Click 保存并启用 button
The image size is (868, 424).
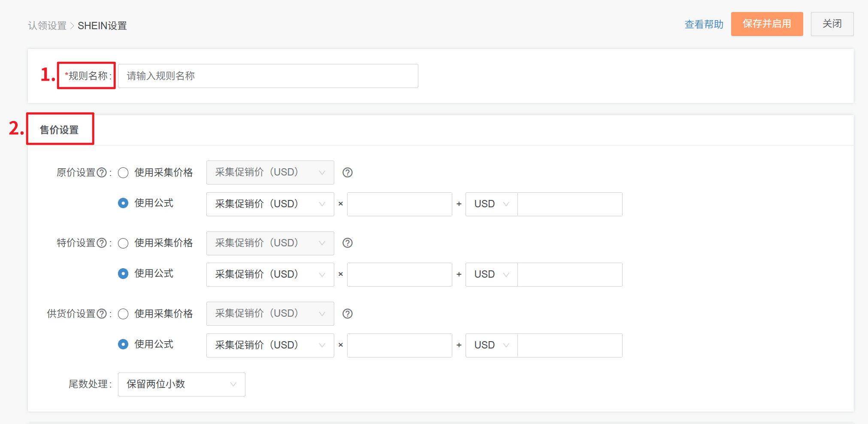[767, 24]
